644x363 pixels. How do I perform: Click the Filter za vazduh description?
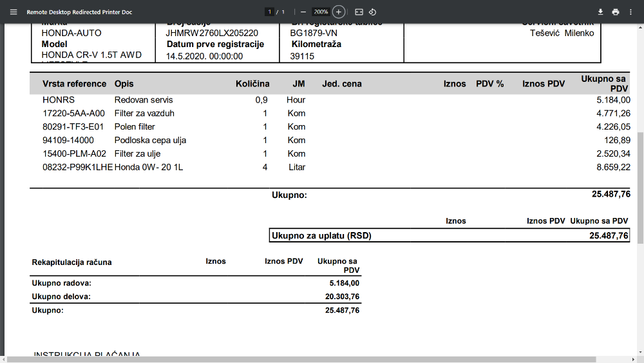(x=144, y=113)
